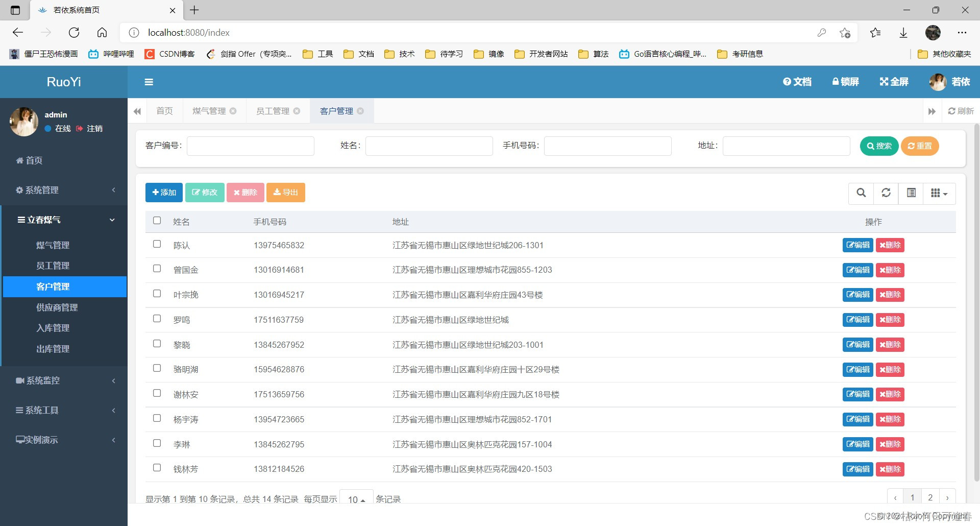Open the browser downloads icon

click(x=903, y=33)
